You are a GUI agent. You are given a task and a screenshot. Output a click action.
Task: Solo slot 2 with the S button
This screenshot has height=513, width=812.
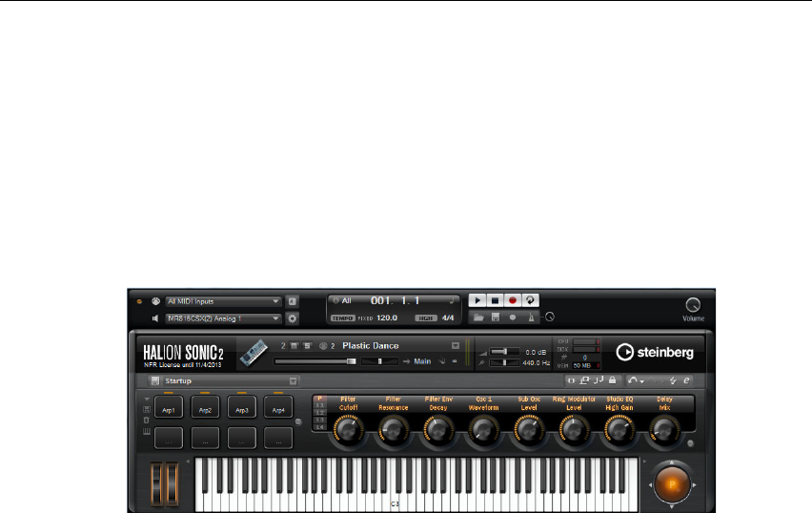[307, 345]
